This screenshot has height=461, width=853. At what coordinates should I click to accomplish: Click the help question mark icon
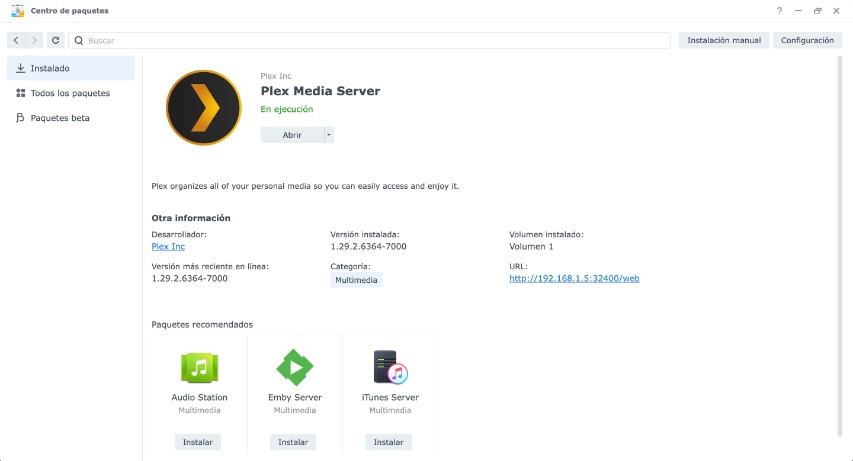point(779,11)
